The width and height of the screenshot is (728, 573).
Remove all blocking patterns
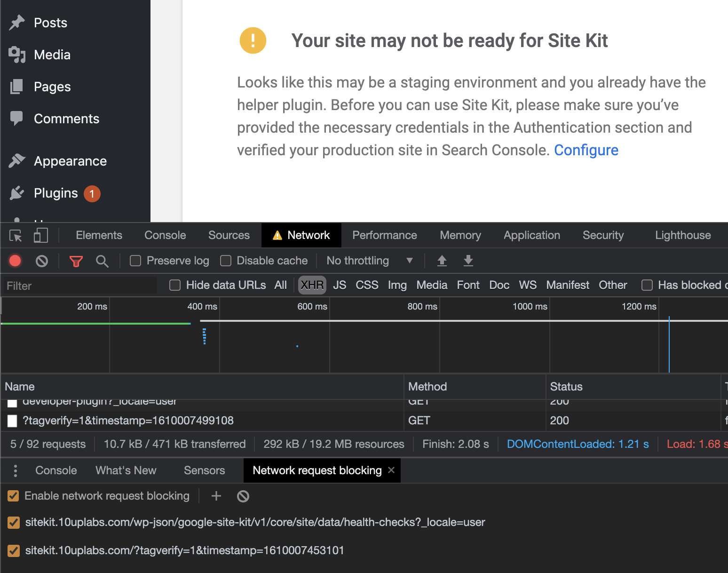(243, 496)
